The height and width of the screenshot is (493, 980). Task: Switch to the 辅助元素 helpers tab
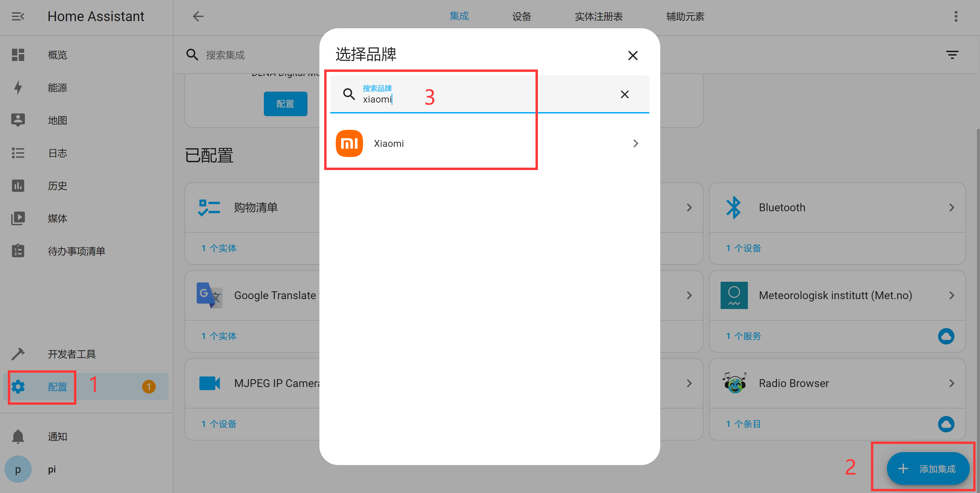(x=685, y=16)
